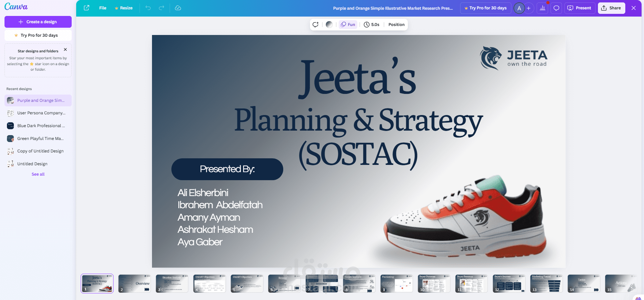
Task: Click the Undo arrow
Action: (x=148, y=8)
